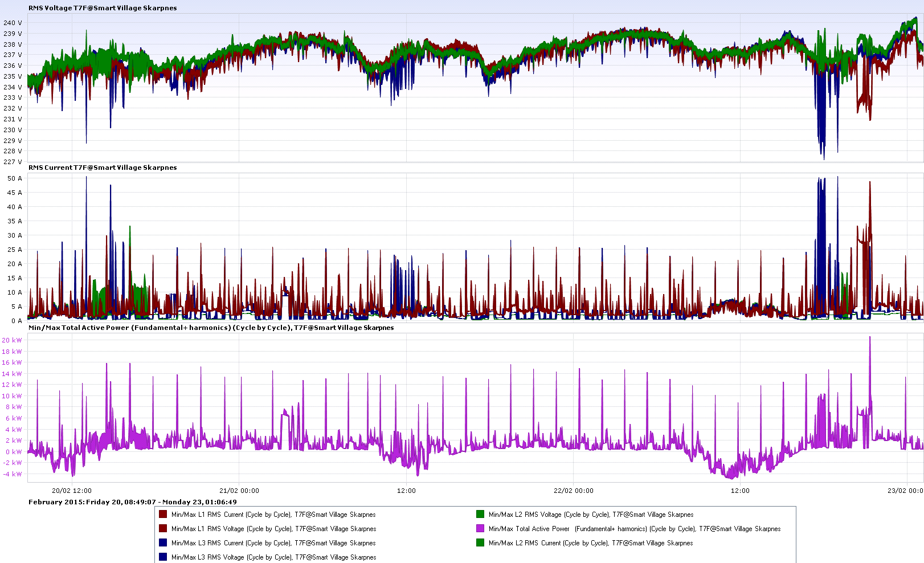Select the Min/Max Total Active Power legend label
This screenshot has width=924, height=563.
(635, 529)
